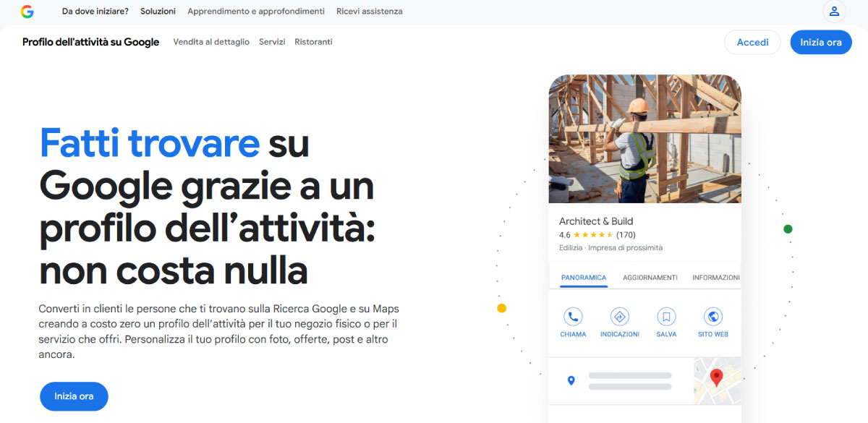Viewport: 868px width, 423px height.
Task: Click the 4.6 star rating
Action: [x=587, y=235]
